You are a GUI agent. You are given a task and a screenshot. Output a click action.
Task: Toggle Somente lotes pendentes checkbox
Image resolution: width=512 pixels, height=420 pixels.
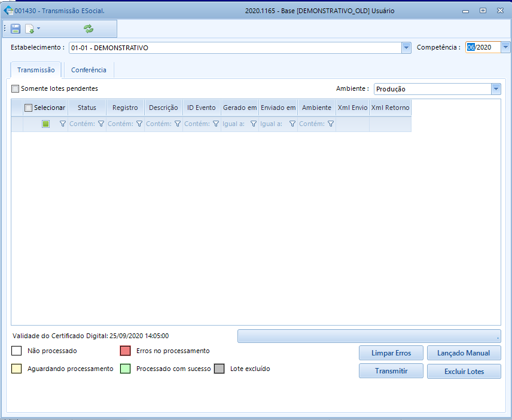click(15, 88)
